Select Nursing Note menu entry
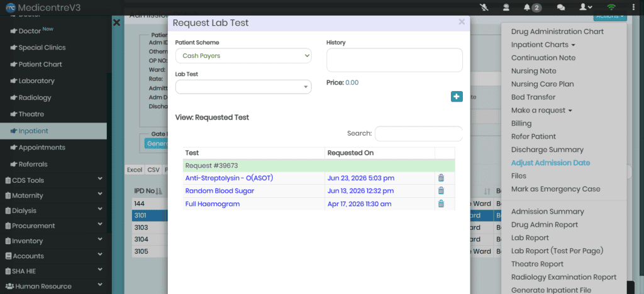 (x=533, y=71)
